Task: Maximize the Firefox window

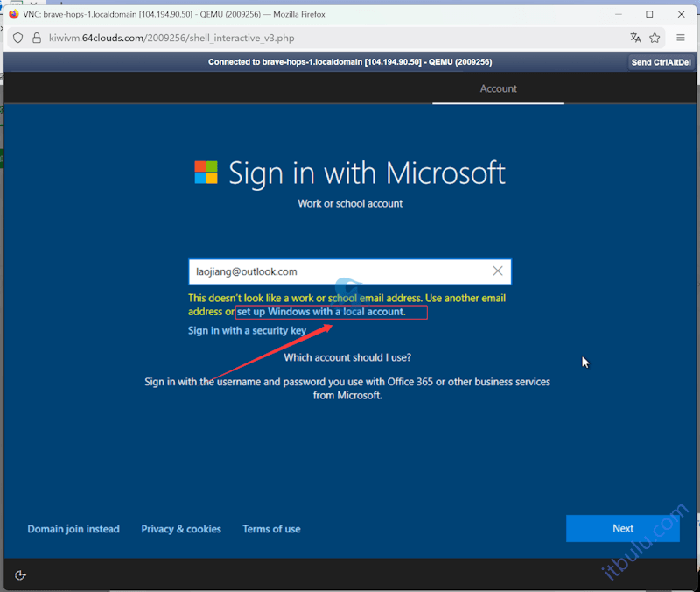Action: (649, 14)
